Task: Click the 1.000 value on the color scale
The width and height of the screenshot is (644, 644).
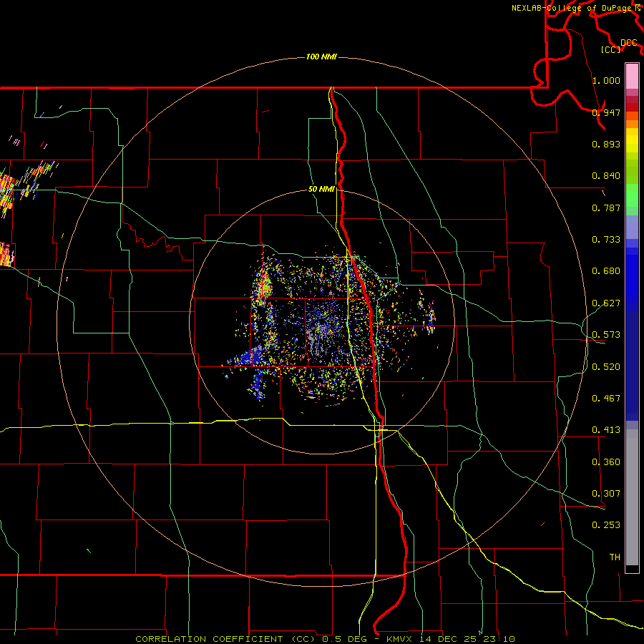Action: (606, 80)
